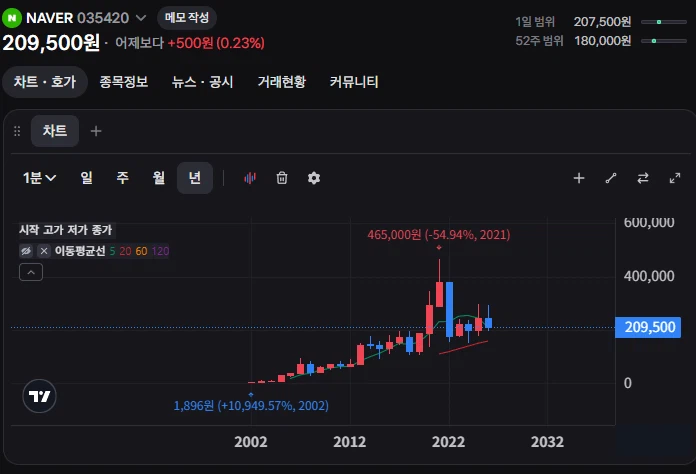Click the 1,896원 low price annotation
696x474 pixels.
tap(251, 405)
